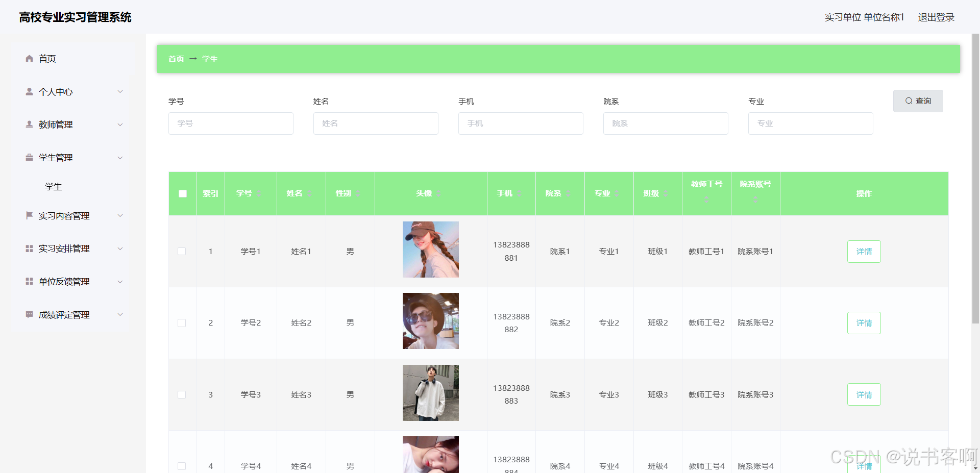Click the 实习单位 单位名称1 user label
The height and width of the screenshot is (473, 980).
click(864, 17)
